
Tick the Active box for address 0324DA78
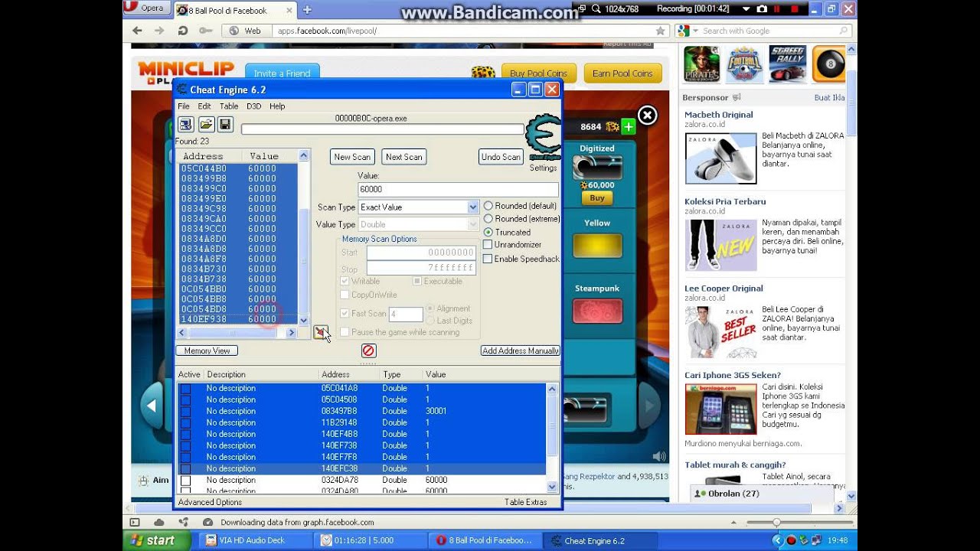[185, 481]
